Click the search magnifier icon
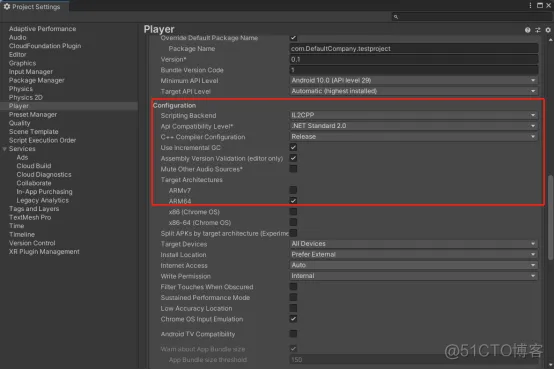The image size is (554, 370). click(396, 17)
